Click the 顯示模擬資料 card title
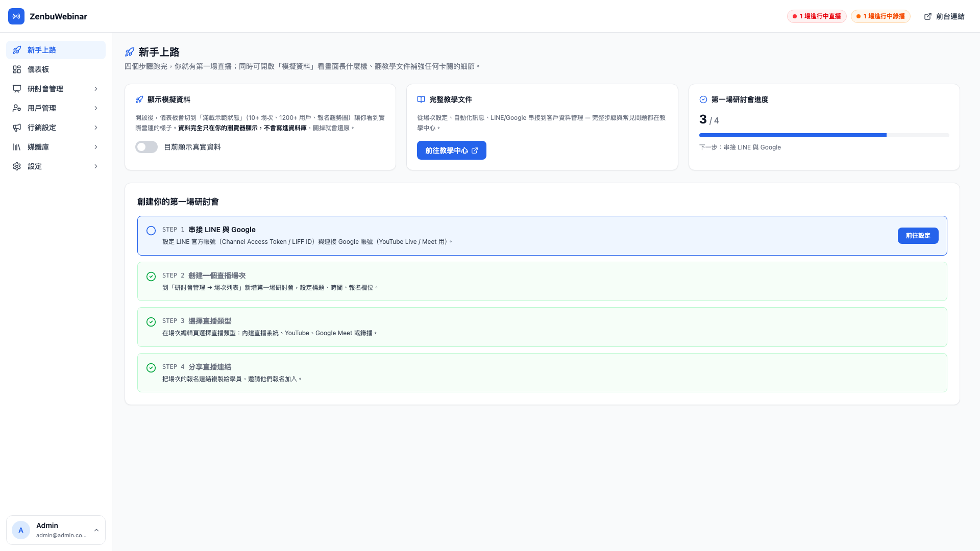Image resolution: width=980 pixels, height=551 pixels. pos(169,99)
